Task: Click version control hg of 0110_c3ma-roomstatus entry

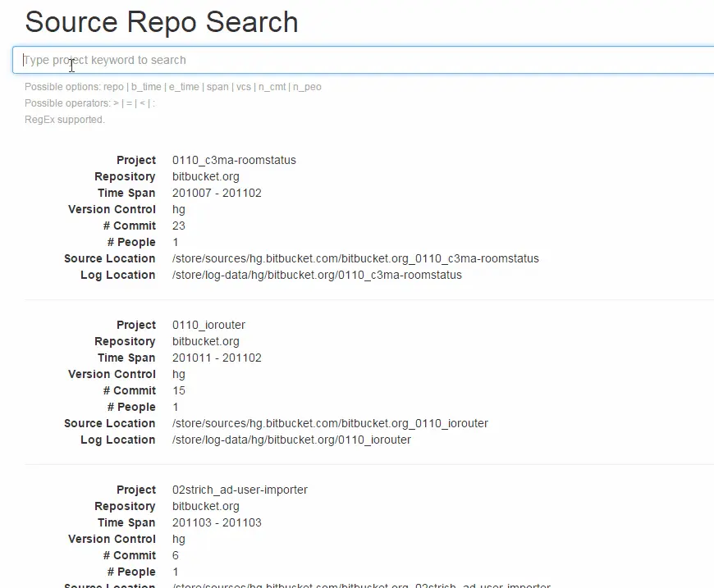Action: pyautogui.click(x=179, y=209)
